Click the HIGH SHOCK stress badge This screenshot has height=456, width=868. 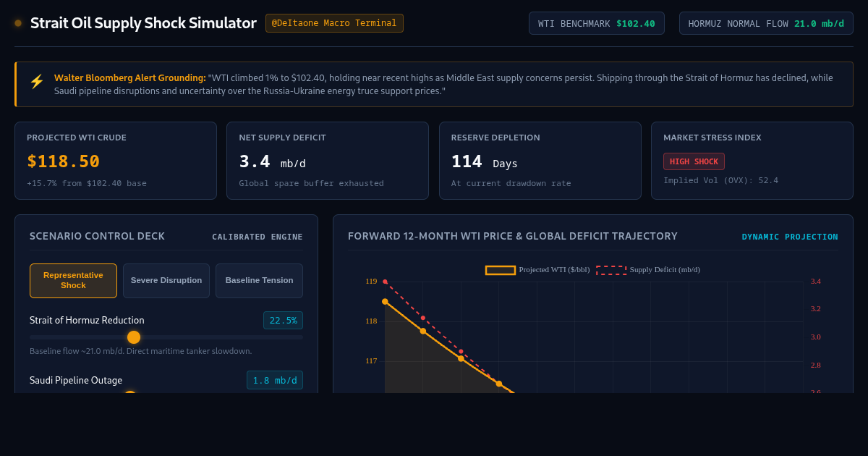(694, 161)
